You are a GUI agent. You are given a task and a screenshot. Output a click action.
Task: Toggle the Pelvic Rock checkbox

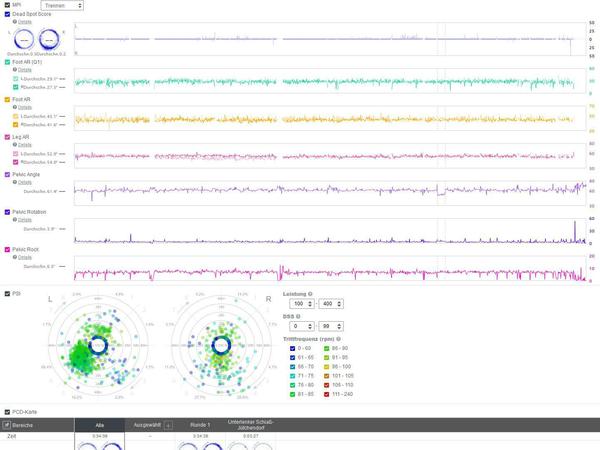[7, 249]
